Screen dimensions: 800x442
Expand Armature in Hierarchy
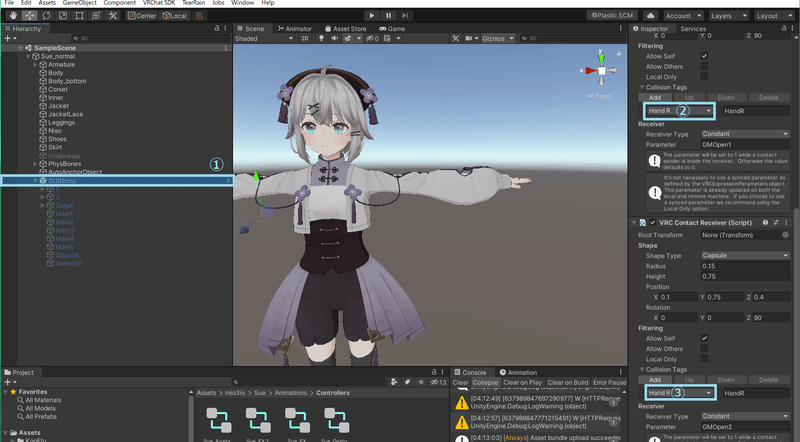click(x=35, y=65)
